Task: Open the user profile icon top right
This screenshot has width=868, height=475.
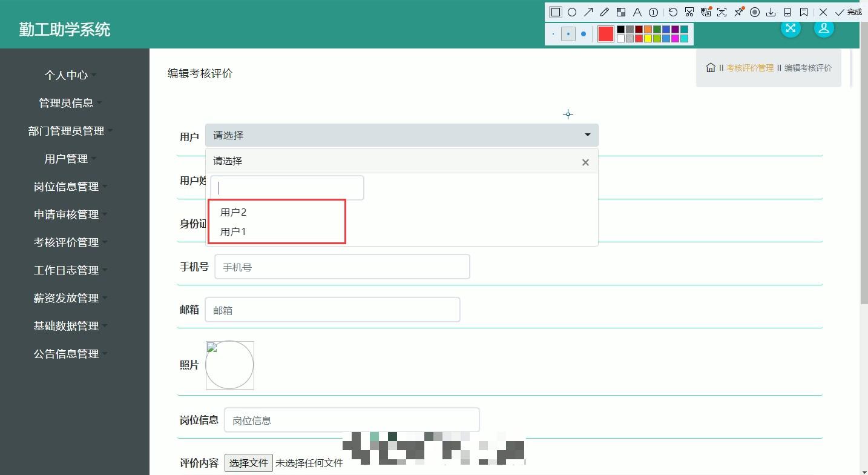Action: (x=824, y=28)
